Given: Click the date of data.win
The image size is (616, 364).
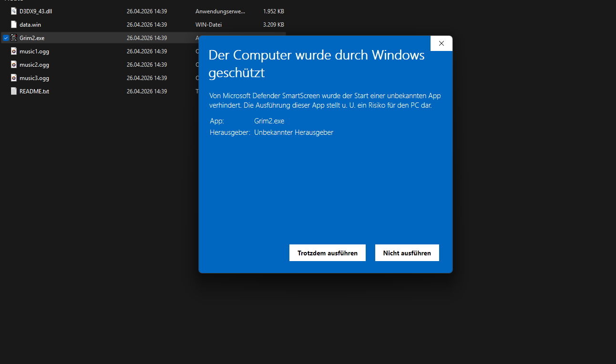Looking at the screenshot, I should (x=147, y=24).
